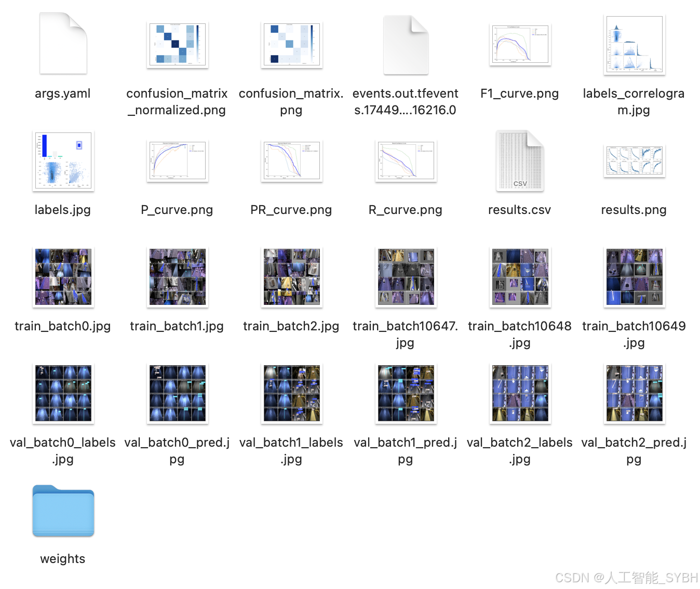
Task: Select the PR_curve.png thumbnail
Action: coord(292,160)
